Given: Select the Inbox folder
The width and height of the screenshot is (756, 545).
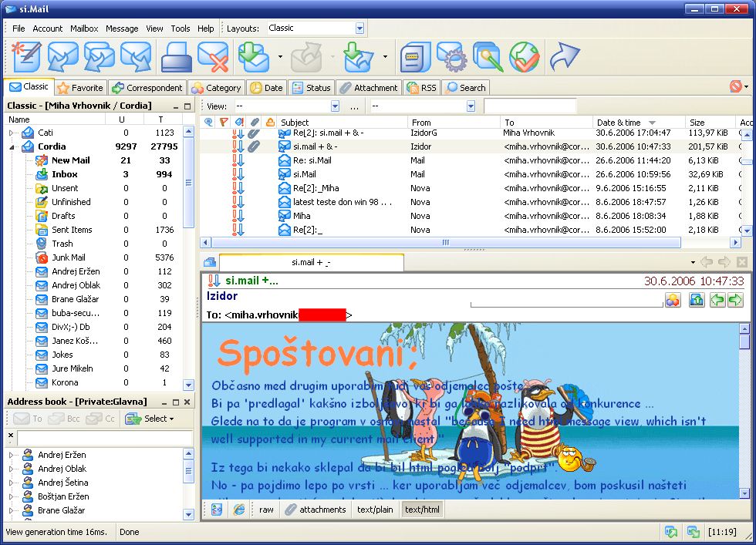Looking at the screenshot, I should coord(65,174).
